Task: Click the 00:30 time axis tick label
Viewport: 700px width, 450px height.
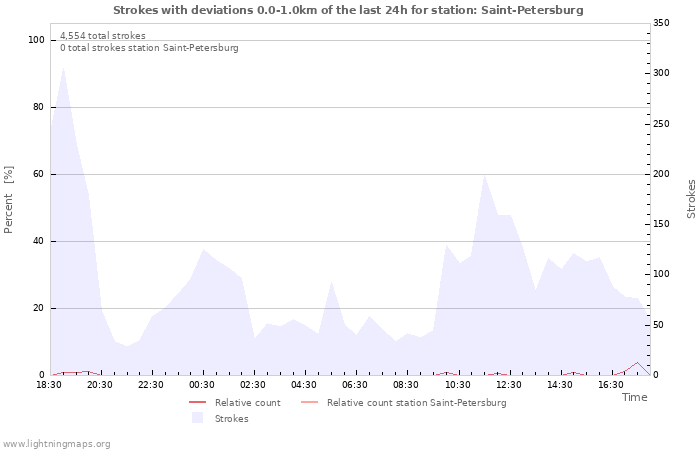Action: pyautogui.click(x=202, y=384)
